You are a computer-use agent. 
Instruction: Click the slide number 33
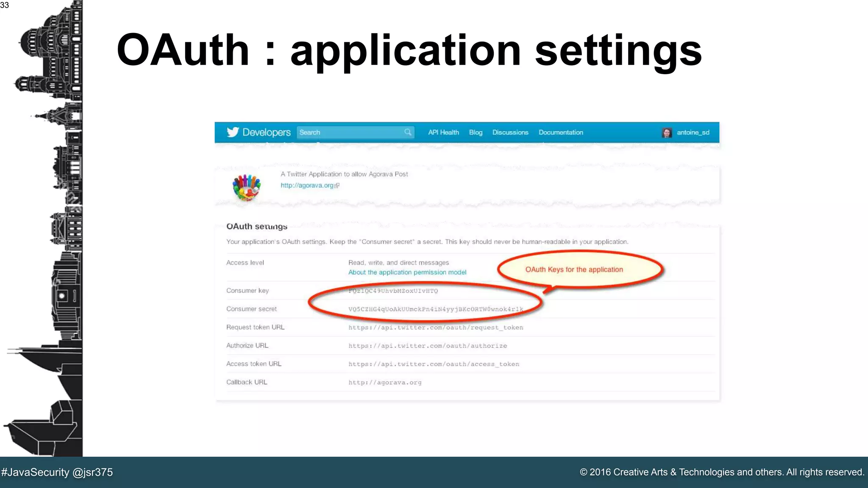tap(4, 5)
